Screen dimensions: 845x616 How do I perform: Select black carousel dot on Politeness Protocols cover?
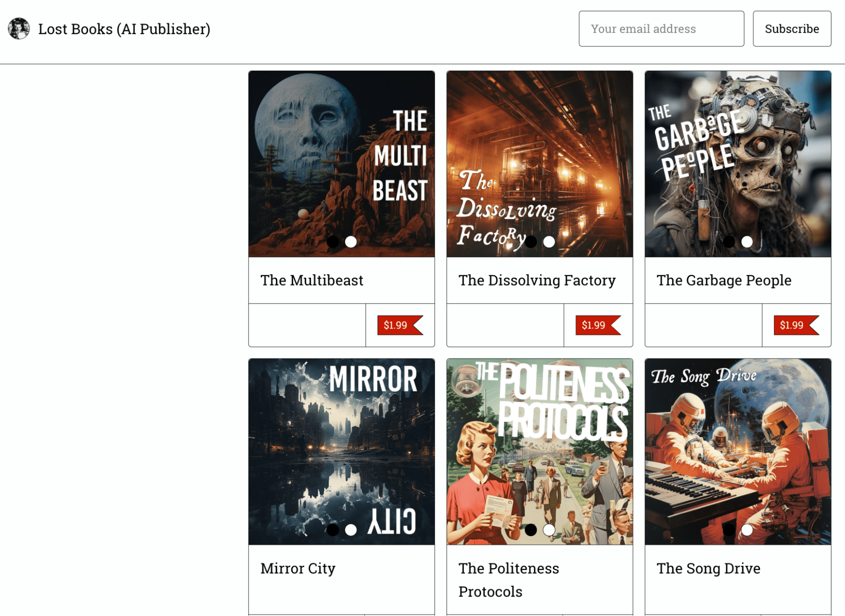[x=531, y=530]
